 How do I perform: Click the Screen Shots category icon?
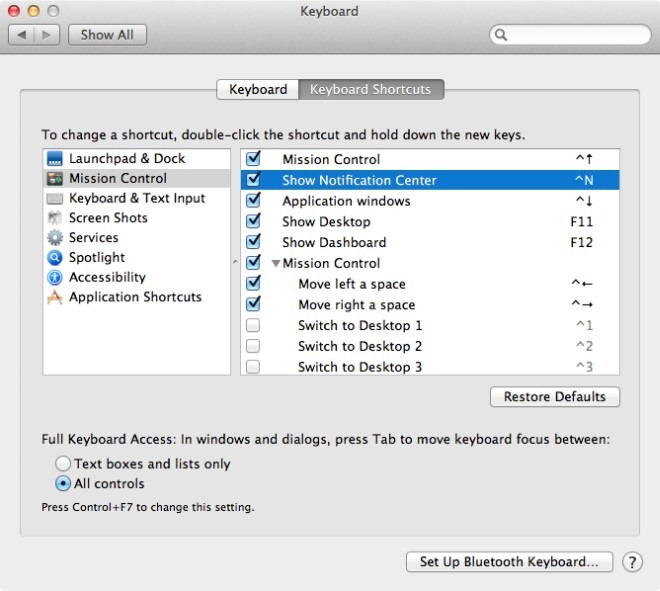point(55,218)
